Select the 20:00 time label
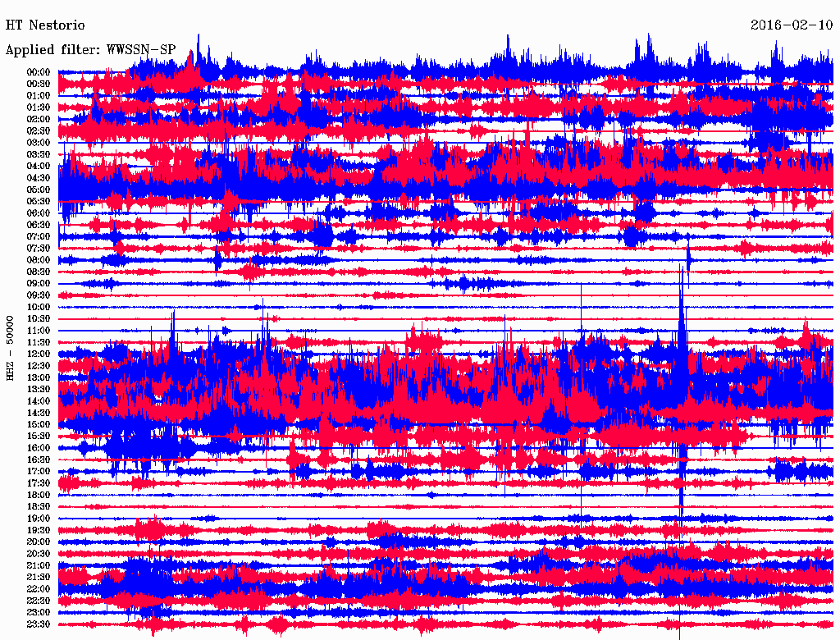The height and width of the screenshot is (640, 840). pyautogui.click(x=39, y=542)
